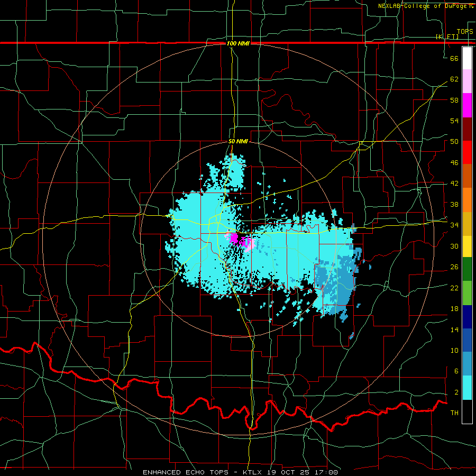Select the dark red legend swatch
The height and width of the screenshot is (476, 476).
click(x=467, y=129)
